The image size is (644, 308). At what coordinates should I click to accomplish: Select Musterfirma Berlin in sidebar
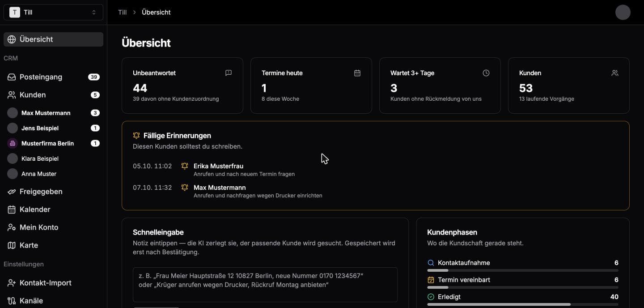[53, 143]
